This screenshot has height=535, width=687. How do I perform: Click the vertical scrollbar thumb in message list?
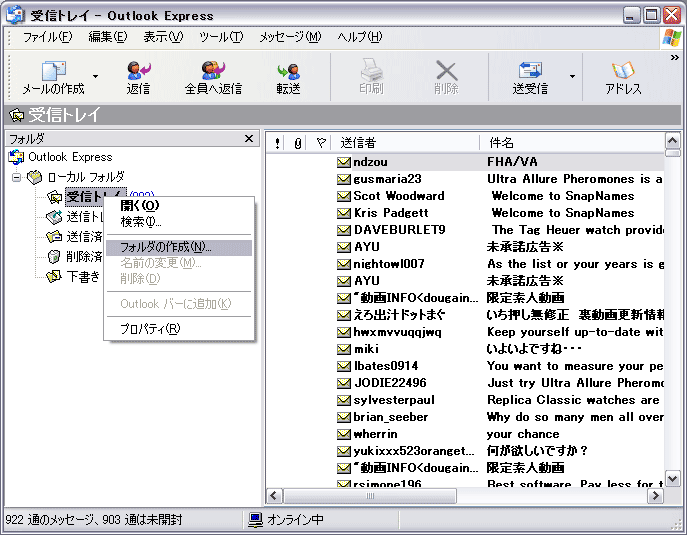pyautogui.click(x=673, y=153)
